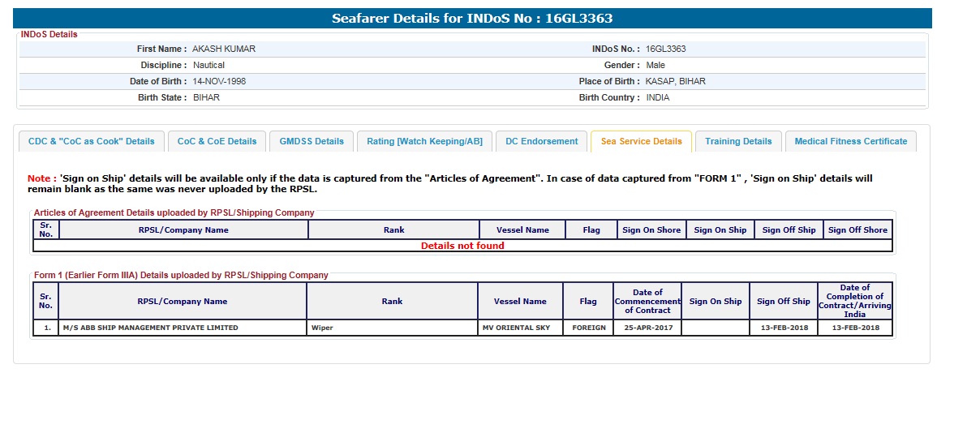Open the GMDSS Details tab
The height and width of the screenshot is (446, 980).
click(312, 141)
